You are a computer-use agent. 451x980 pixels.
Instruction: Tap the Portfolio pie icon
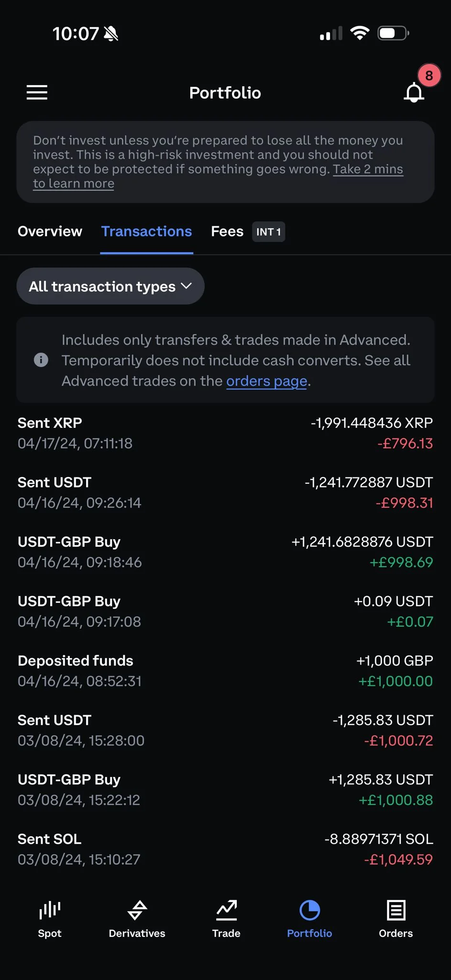pos(309,910)
